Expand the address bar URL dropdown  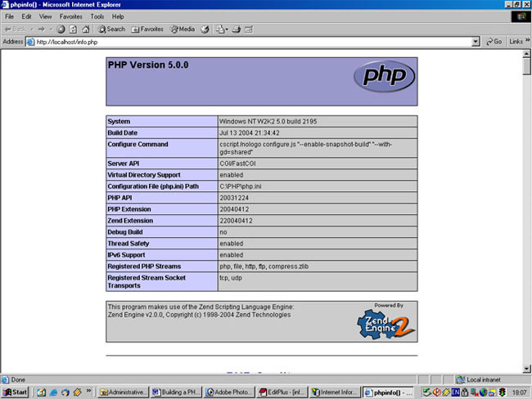(476, 41)
